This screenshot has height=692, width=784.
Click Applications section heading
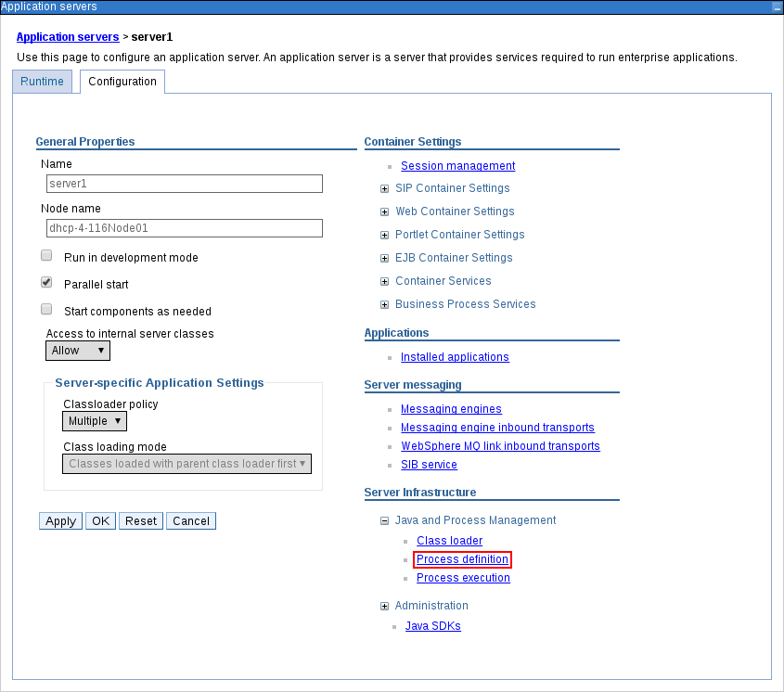click(x=396, y=333)
